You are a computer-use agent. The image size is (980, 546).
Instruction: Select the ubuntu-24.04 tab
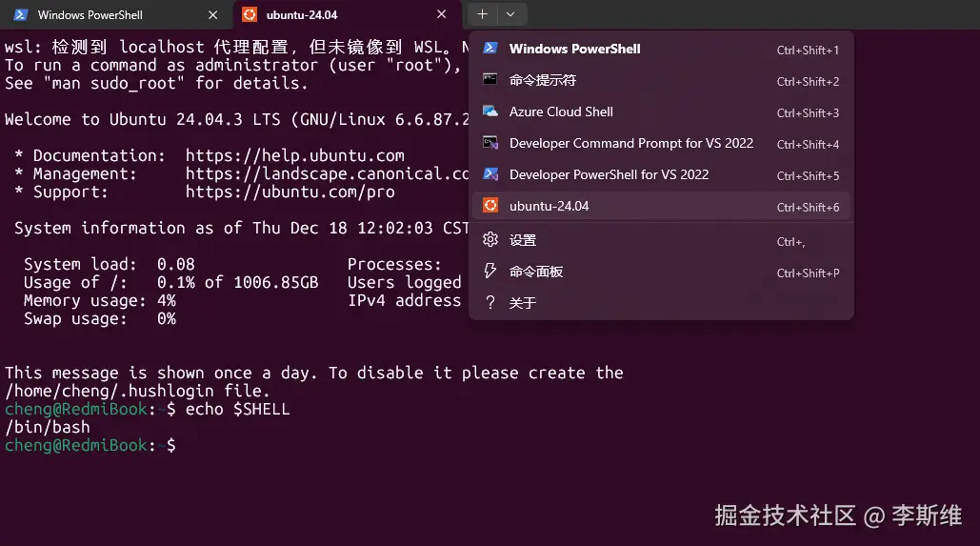(347, 14)
